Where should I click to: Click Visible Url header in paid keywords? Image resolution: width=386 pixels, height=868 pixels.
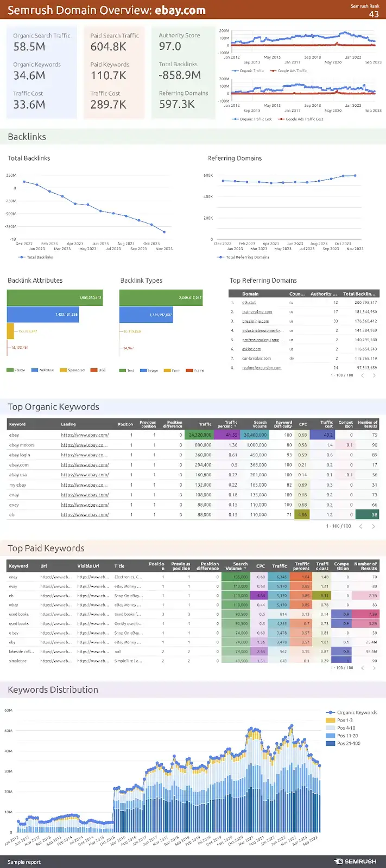[88, 566]
